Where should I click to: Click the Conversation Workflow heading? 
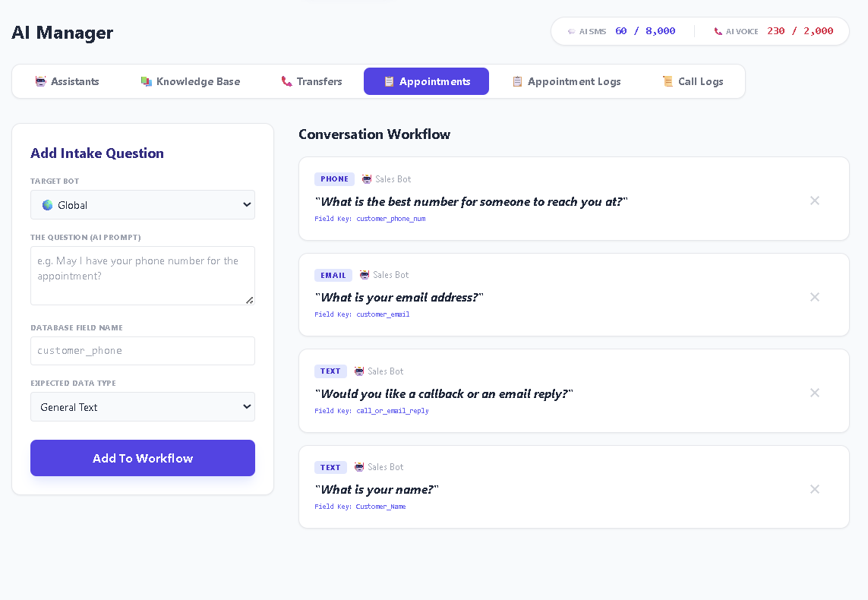tap(374, 134)
